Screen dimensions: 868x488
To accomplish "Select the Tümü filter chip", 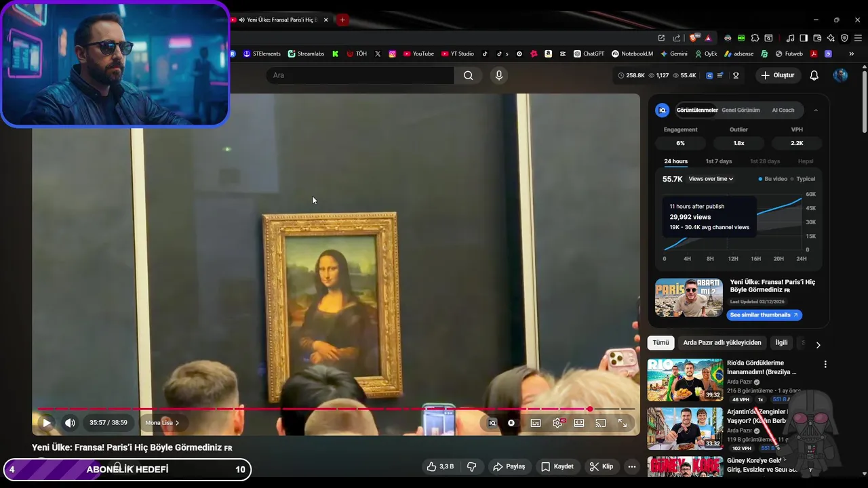I will [x=660, y=343].
